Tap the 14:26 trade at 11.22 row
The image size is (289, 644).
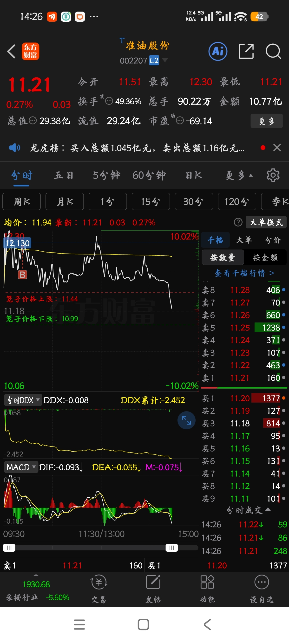point(244,524)
